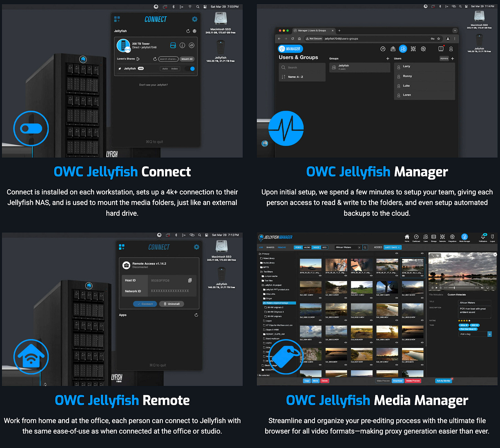The width and height of the screenshot is (500, 448).
Task: Click the Uninstall button for Remote Access
Action: pos(171,304)
